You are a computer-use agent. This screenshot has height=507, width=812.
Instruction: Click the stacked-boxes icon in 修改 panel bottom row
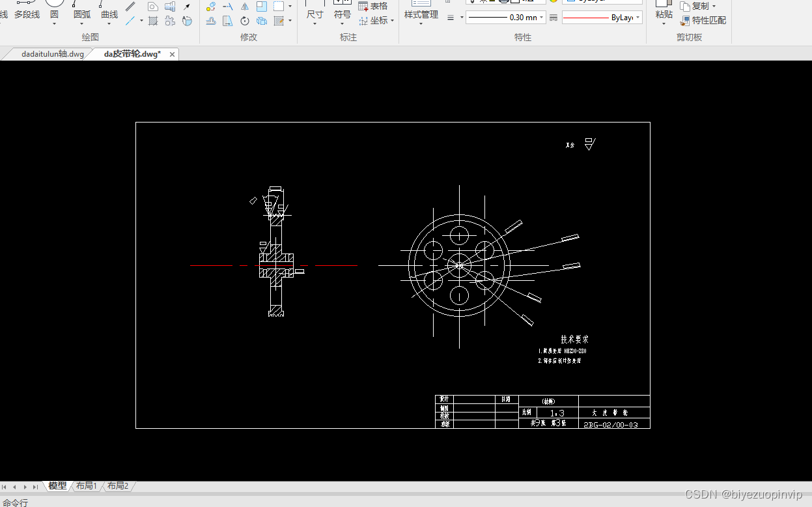coord(262,21)
